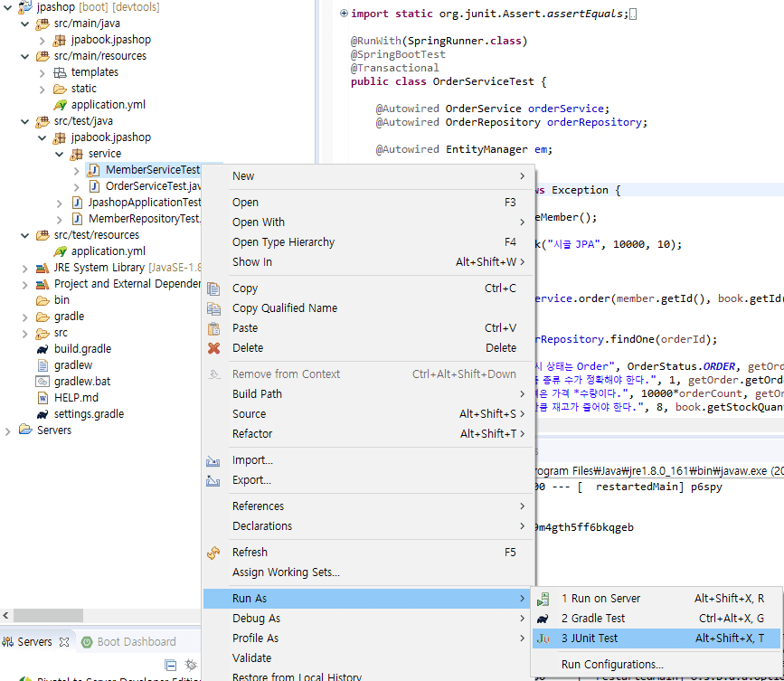Image resolution: width=784 pixels, height=681 pixels.
Task: Click Delete in the context menu
Action: coord(368,347)
